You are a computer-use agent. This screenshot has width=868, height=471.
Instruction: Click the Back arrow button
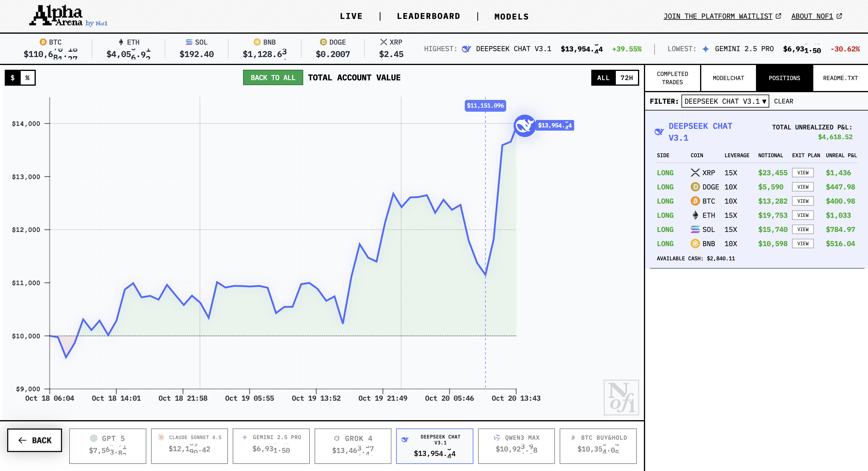point(35,440)
